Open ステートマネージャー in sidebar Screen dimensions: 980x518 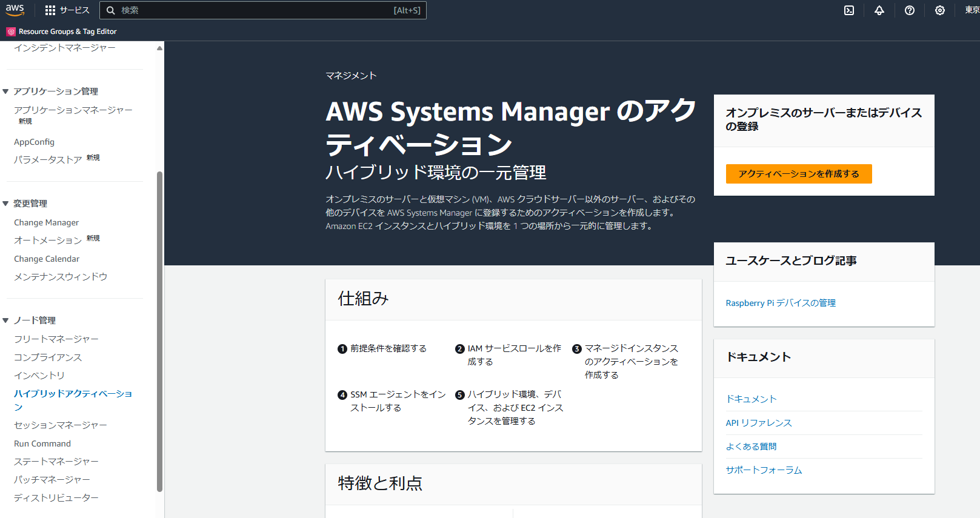pyautogui.click(x=56, y=462)
